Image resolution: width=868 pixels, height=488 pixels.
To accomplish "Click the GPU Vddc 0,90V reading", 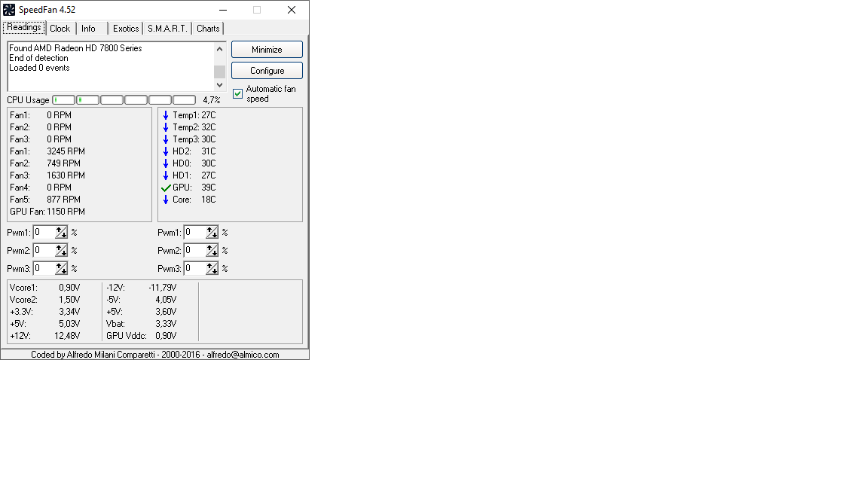I will pos(142,336).
